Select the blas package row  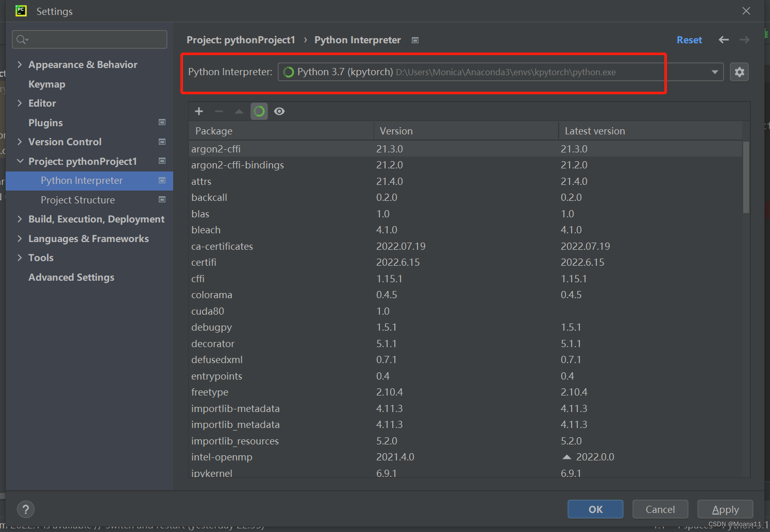point(466,214)
